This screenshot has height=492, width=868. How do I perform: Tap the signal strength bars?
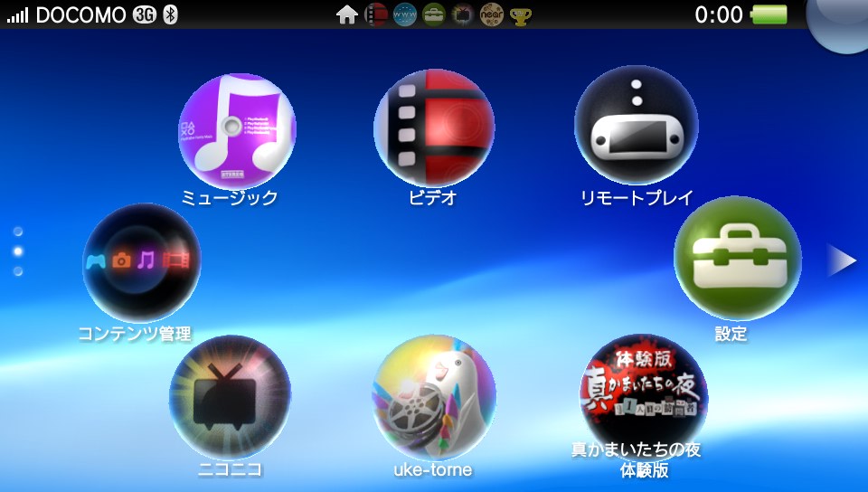(x=17, y=16)
